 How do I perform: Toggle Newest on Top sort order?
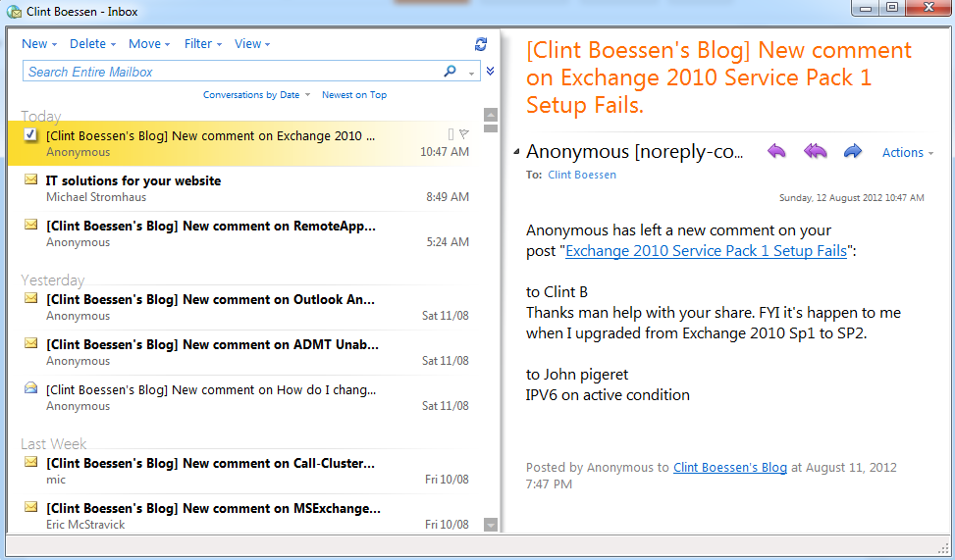[x=354, y=95]
